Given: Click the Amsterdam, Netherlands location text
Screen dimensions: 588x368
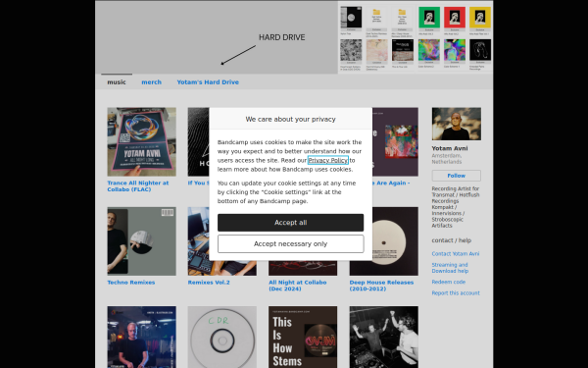Looking at the screenshot, I should 447,158.
